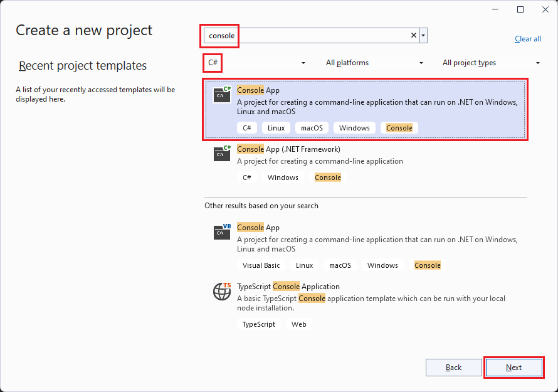The width and height of the screenshot is (558, 392).
Task: Click the TypeScript Console Application globe icon
Action: tap(222, 291)
